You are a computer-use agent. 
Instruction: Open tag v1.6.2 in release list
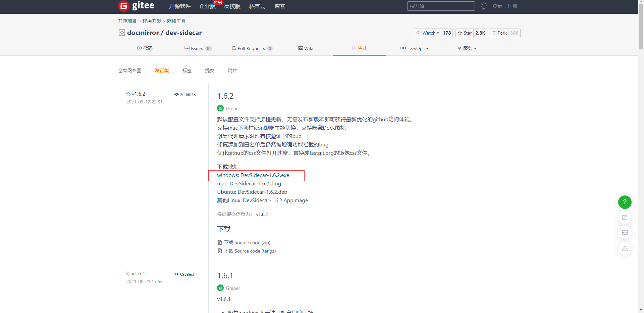138,94
